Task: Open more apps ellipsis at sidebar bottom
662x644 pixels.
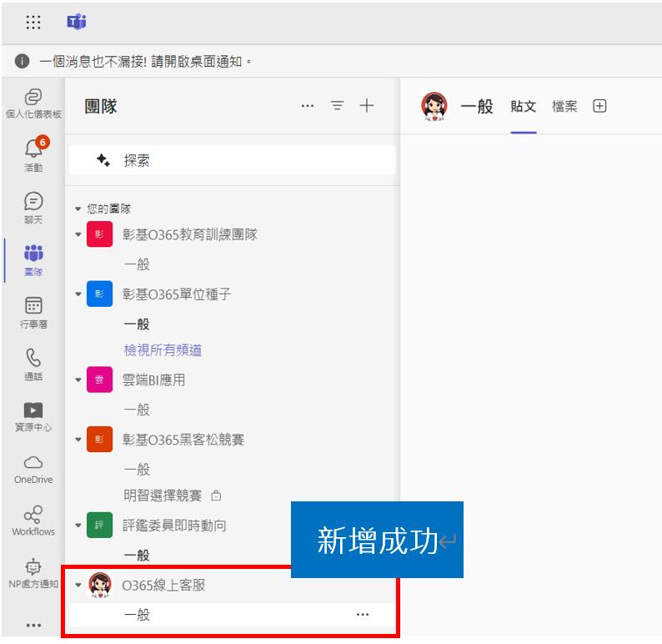Action: pyautogui.click(x=33, y=625)
